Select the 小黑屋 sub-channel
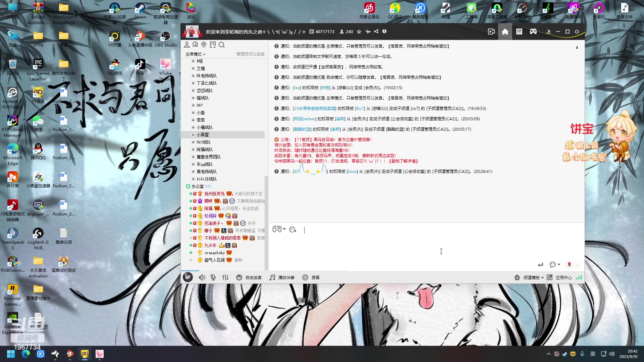The height and width of the screenshot is (362, 644). pos(223,135)
